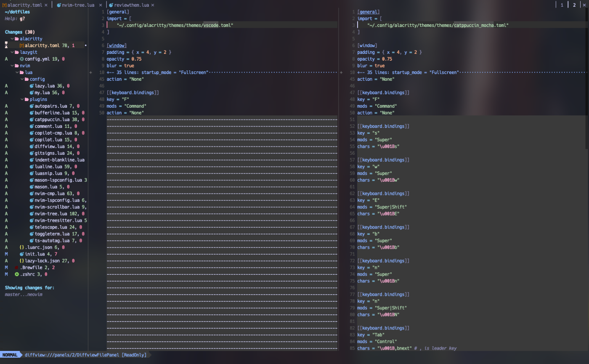The image size is (589, 364).
Task: Click the vscode.toml import line in left pane
Action: pos(175,25)
